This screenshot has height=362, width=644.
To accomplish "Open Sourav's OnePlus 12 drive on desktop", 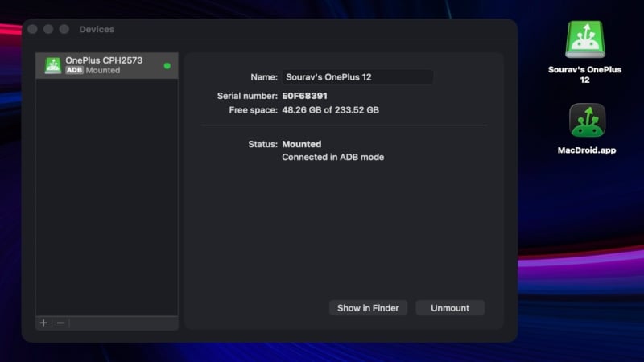I will click(x=585, y=39).
